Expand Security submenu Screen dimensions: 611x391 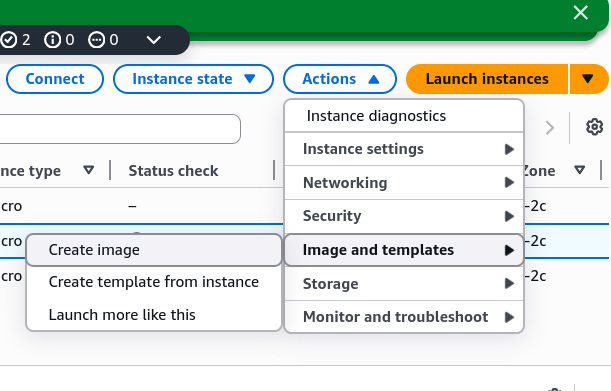click(404, 216)
